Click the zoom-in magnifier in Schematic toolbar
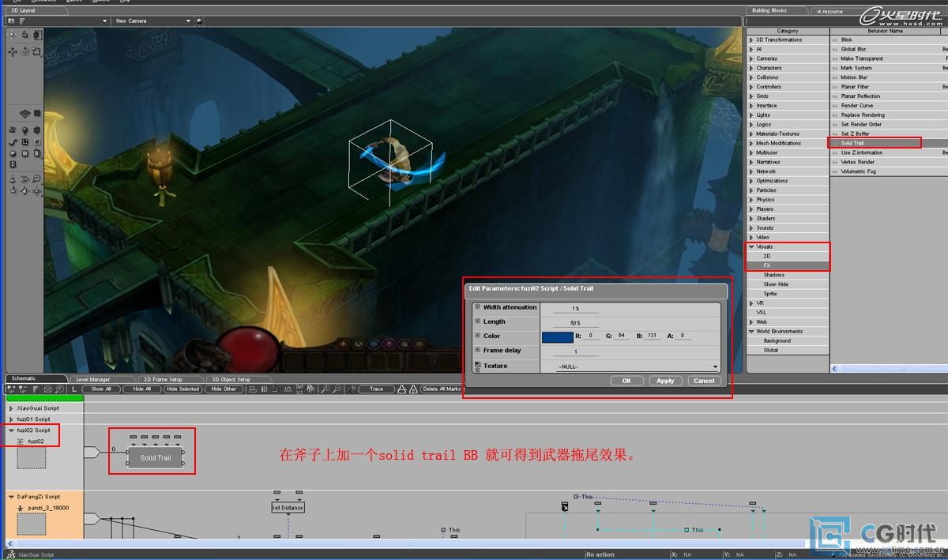948x560 pixels. pyautogui.click(x=325, y=389)
